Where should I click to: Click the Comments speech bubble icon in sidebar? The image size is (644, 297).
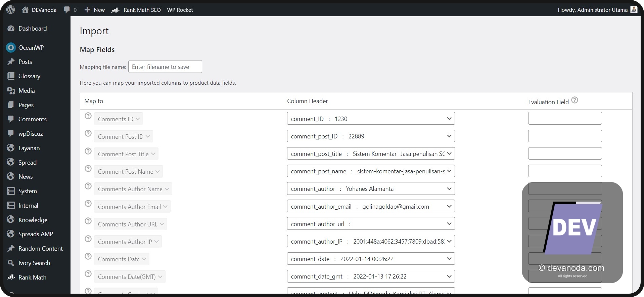[x=11, y=119]
